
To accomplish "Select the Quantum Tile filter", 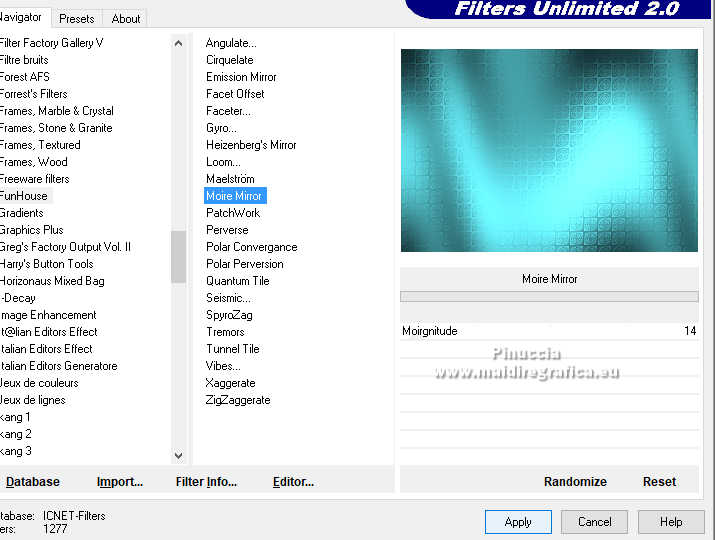I will pyautogui.click(x=238, y=281).
